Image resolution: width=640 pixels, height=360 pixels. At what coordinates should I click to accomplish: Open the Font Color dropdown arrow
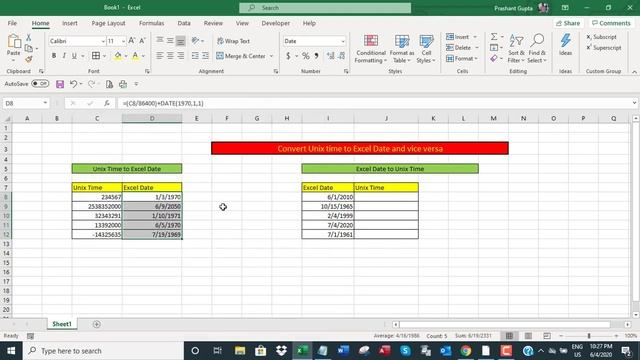(x=143, y=56)
